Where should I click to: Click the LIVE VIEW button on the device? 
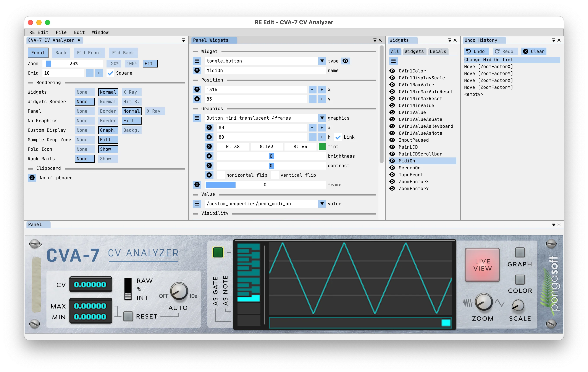(x=482, y=265)
